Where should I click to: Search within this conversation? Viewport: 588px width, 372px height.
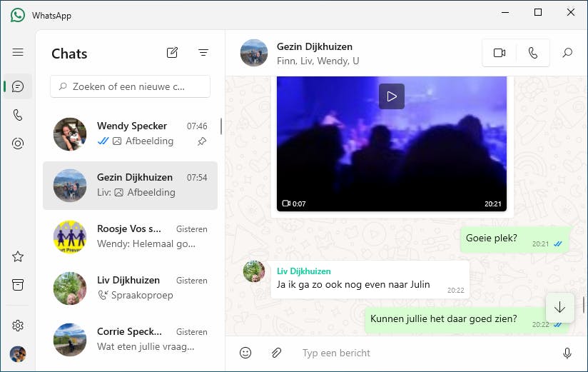click(x=567, y=53)
